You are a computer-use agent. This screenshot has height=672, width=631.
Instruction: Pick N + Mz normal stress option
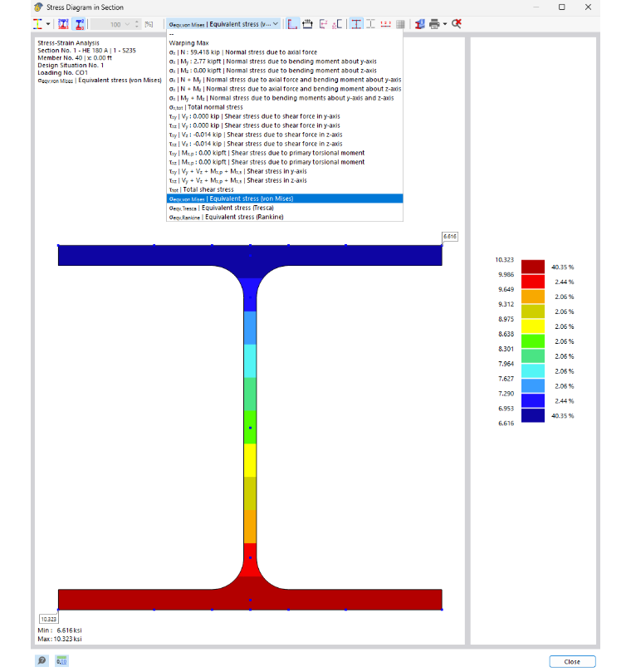(x=285, y=89)
